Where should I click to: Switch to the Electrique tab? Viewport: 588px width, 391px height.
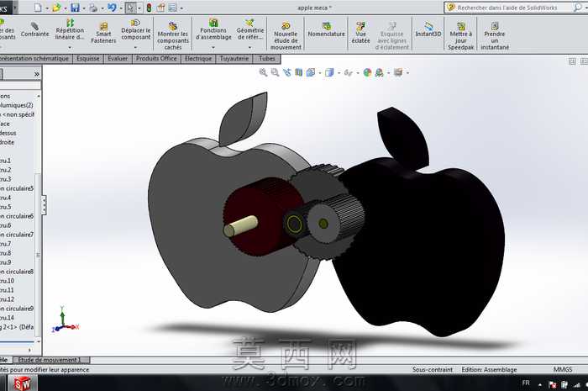198,59
